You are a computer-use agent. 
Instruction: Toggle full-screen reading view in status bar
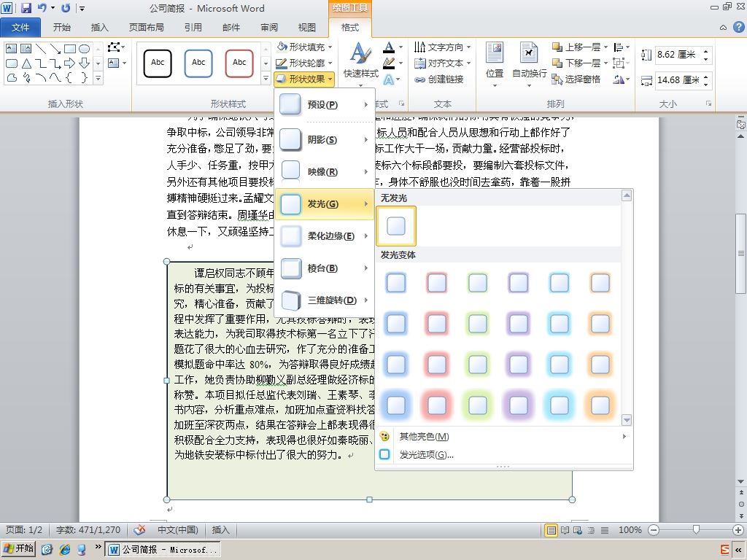click(x=565, y=530)
